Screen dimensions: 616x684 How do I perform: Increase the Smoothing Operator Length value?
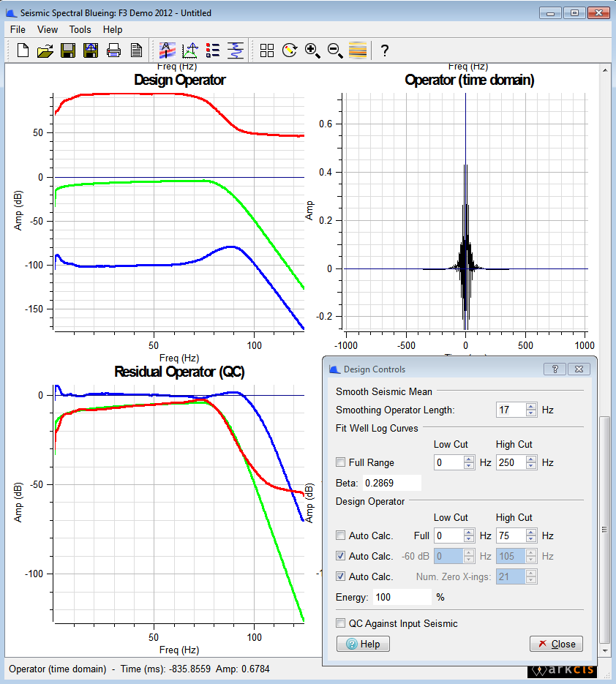(x=531, y=407)
